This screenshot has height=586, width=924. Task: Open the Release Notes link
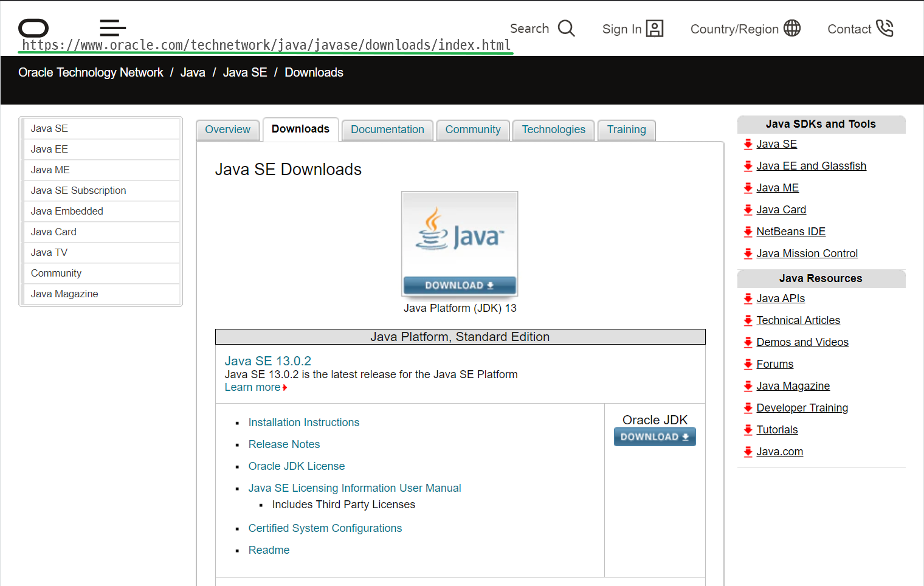(x=284, y=444)
